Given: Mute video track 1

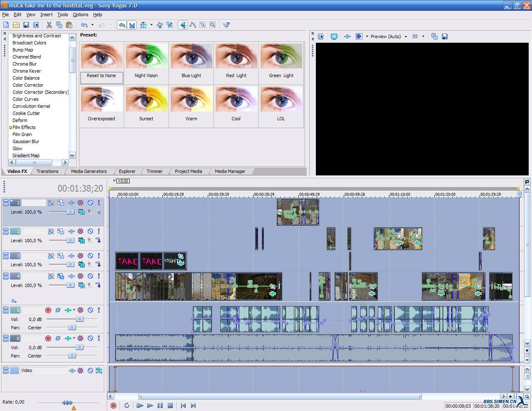Looking at the screenshot, I should [90, 203].
